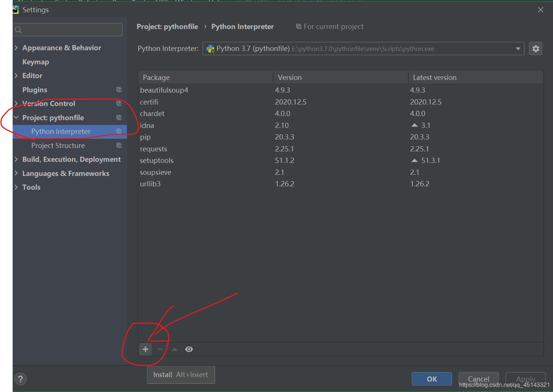Open Tools settings page
The image size is (553, 392).
click(x=31, y=187)
